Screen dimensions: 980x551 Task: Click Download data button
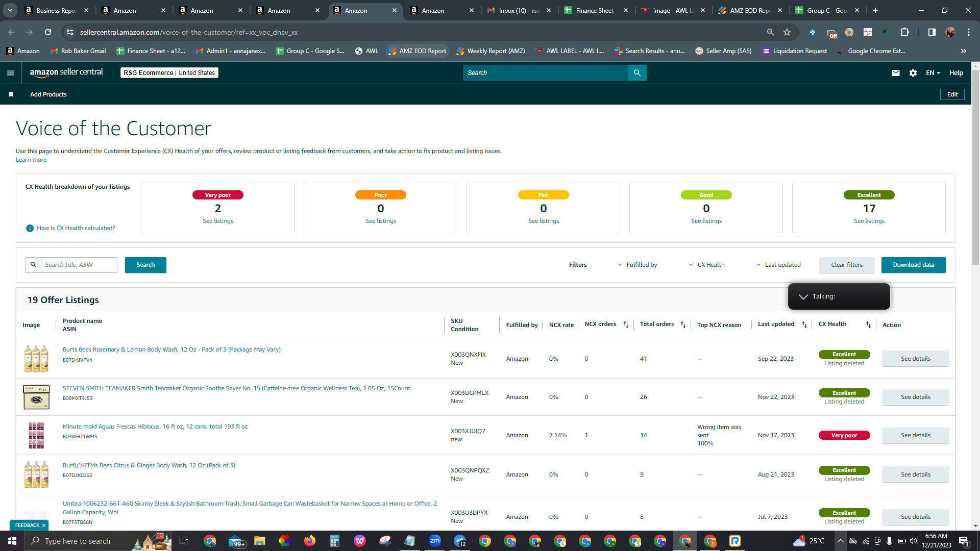click(x=914, y=265)
